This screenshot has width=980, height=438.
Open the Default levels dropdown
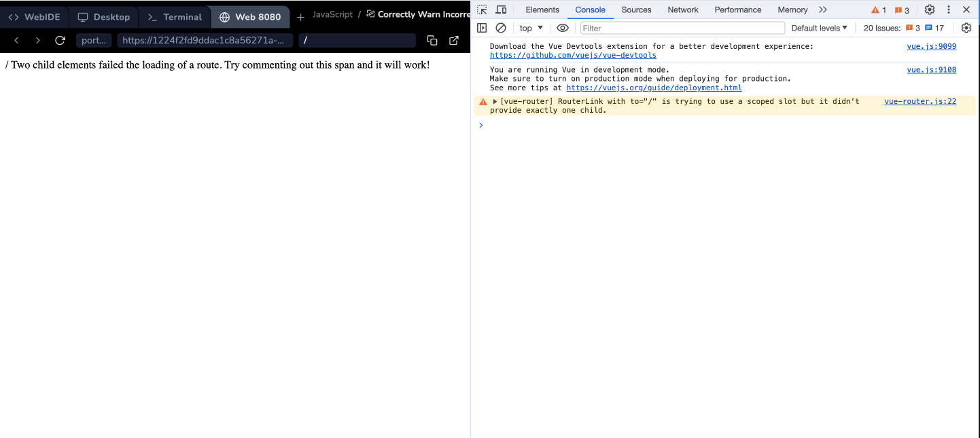[x=819, y=28]
